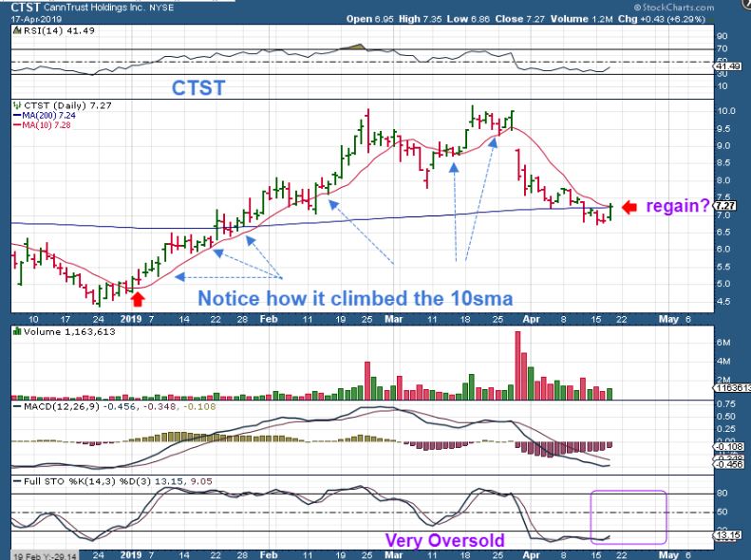Click the tallest red volume bar
Viewport: 751px width, 560px height.
pyautogui.click(x=517, y=365)
